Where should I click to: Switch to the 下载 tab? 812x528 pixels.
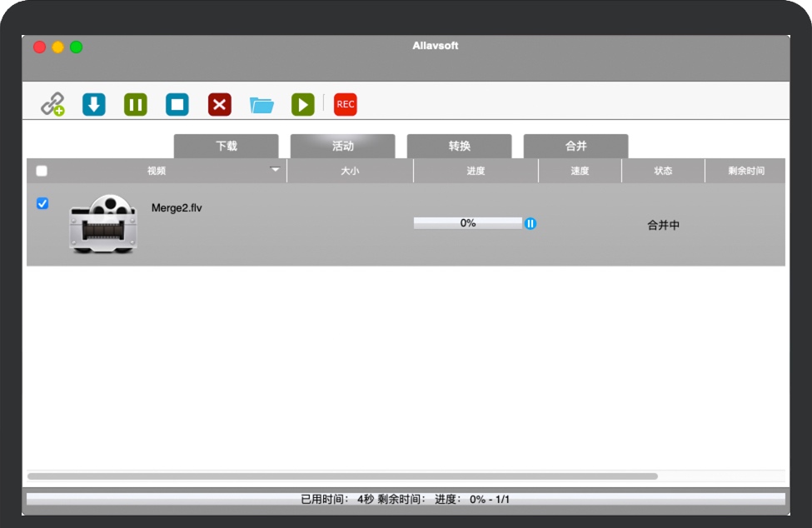click(227, 146)
